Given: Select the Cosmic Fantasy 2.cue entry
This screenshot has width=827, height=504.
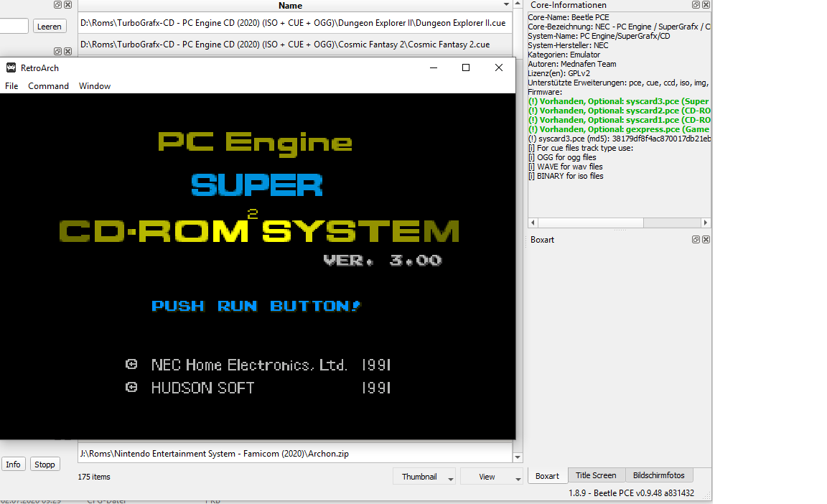Looking at the screenshot, I should pyautogui.click(x=295, y=45).
